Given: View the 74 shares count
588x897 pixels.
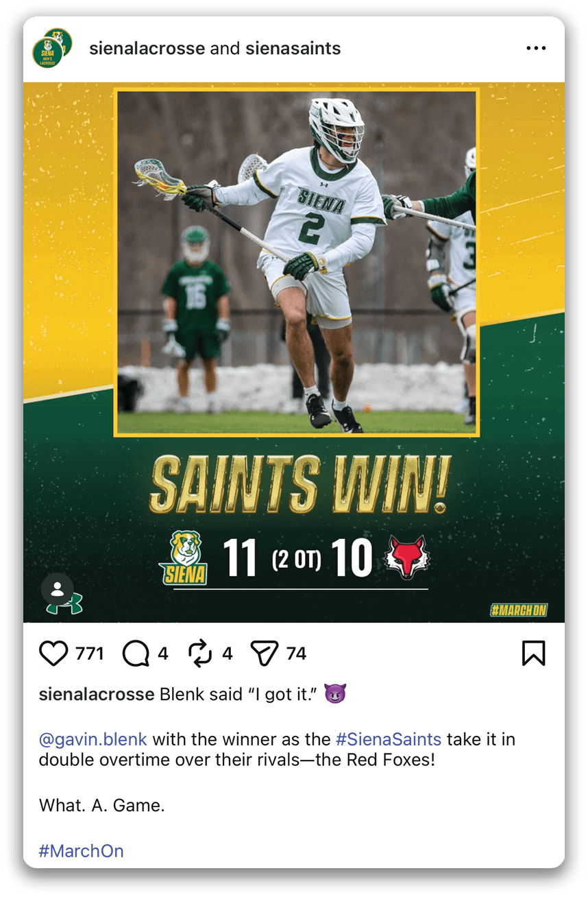Looking at the screenshot, I should (296, 654).
